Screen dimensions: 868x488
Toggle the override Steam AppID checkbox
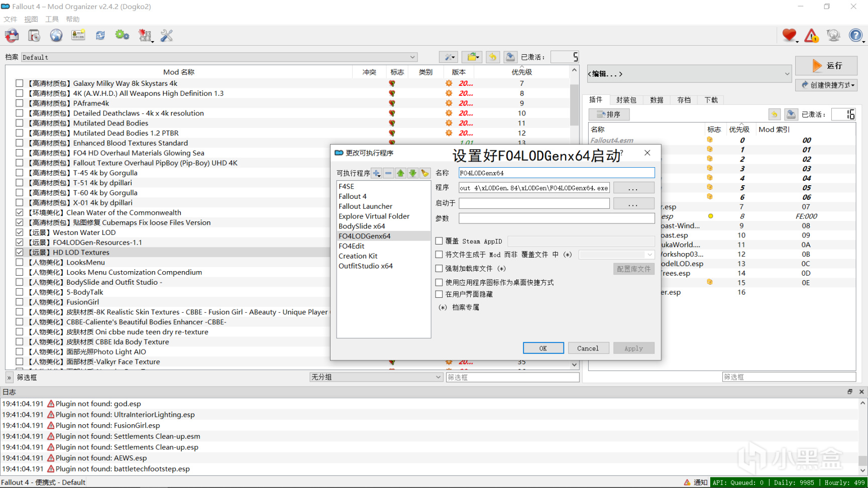pyautogui.click(x=439, y=241)
